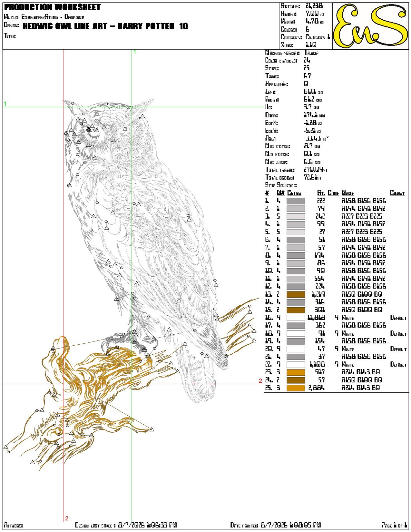This screenshot has height=532, width=411.
Task: Click the Right value '61.2 mm'
Action: pyautogui.click(x=313, y=100)
